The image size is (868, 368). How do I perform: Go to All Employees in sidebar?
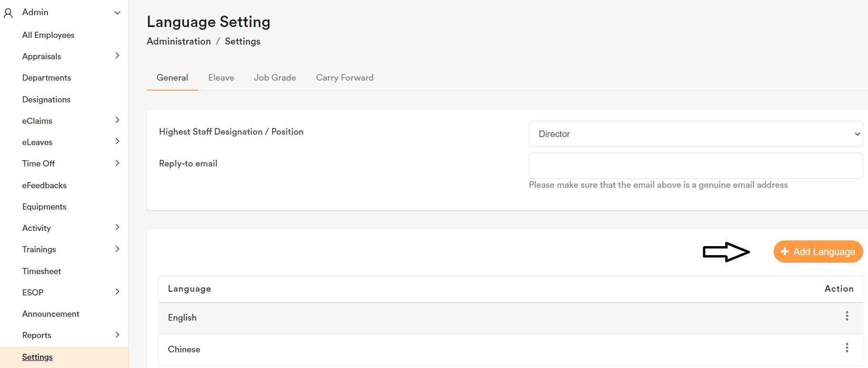click(x=48, y=35)
